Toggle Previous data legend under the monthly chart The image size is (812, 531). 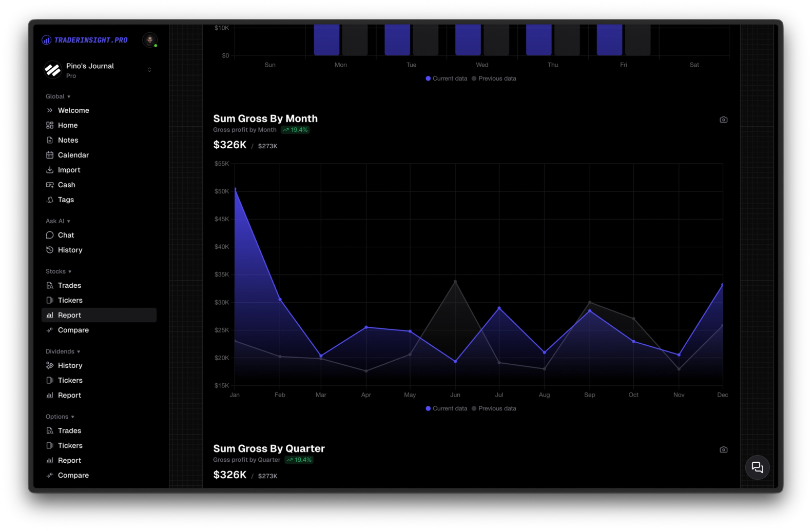[x=494, y=408]
